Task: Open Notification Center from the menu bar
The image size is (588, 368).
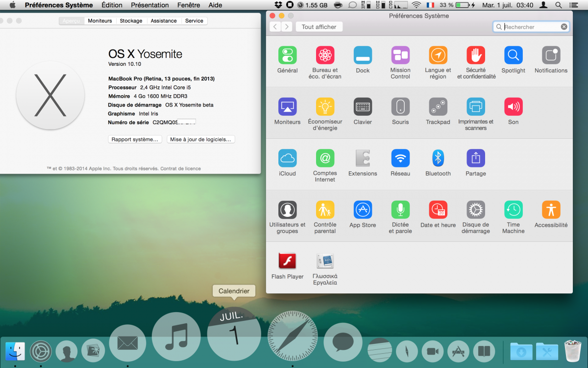Action: (x=573, y=5)
